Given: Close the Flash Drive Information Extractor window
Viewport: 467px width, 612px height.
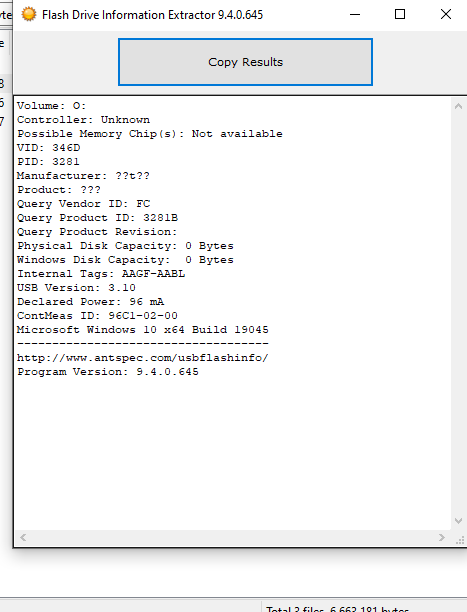Looking at the screenshot, I should pyautogui.click(x=446, y=14).
